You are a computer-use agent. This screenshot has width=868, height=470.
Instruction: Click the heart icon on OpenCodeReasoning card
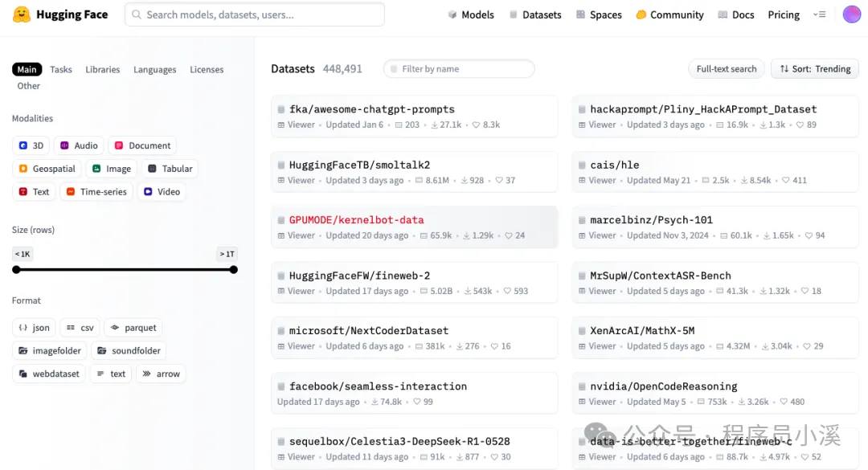784,402
